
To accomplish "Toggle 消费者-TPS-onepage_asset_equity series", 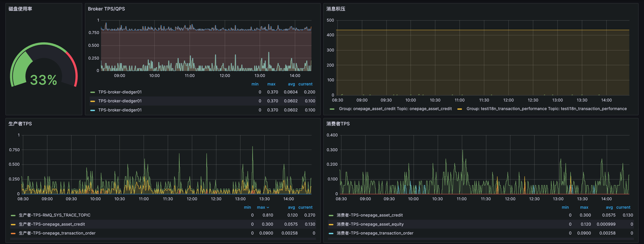I will [370, 224].
